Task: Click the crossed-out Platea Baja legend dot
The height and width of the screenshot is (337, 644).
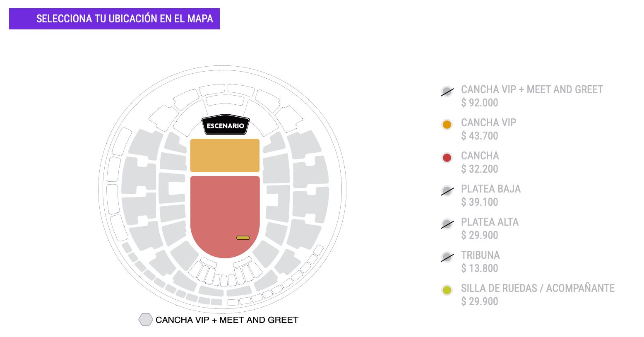Action: tap(447, 190)
